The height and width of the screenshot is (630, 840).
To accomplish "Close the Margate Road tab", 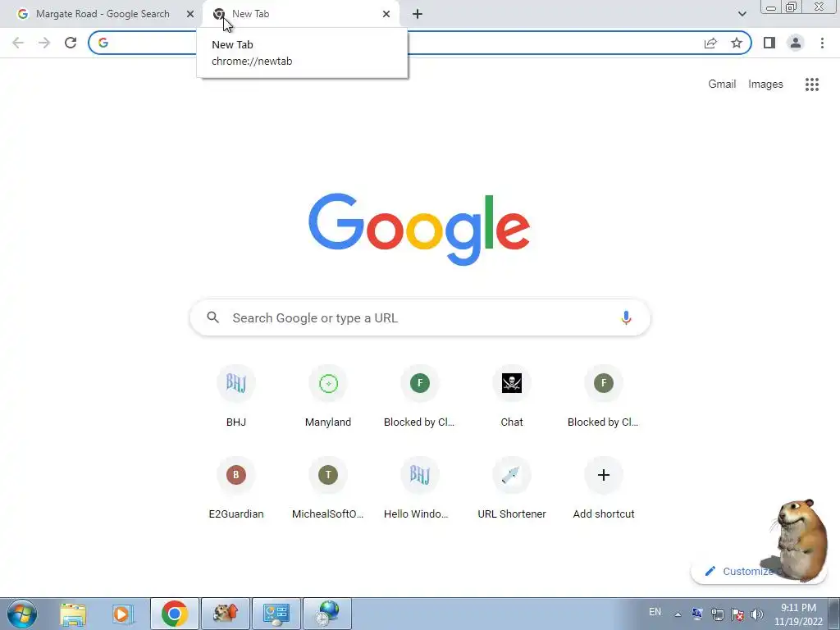I will click(189, 14).
